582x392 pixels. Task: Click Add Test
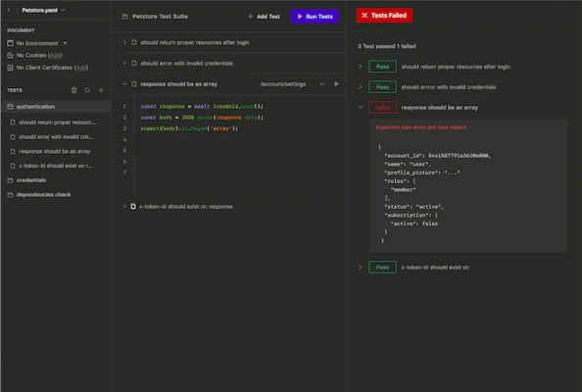[x=264, y=17]
